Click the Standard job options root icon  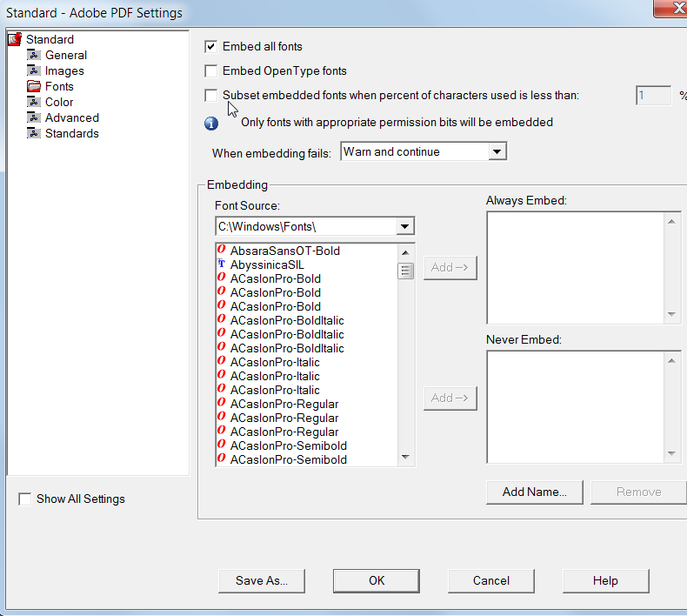(15, 39)
